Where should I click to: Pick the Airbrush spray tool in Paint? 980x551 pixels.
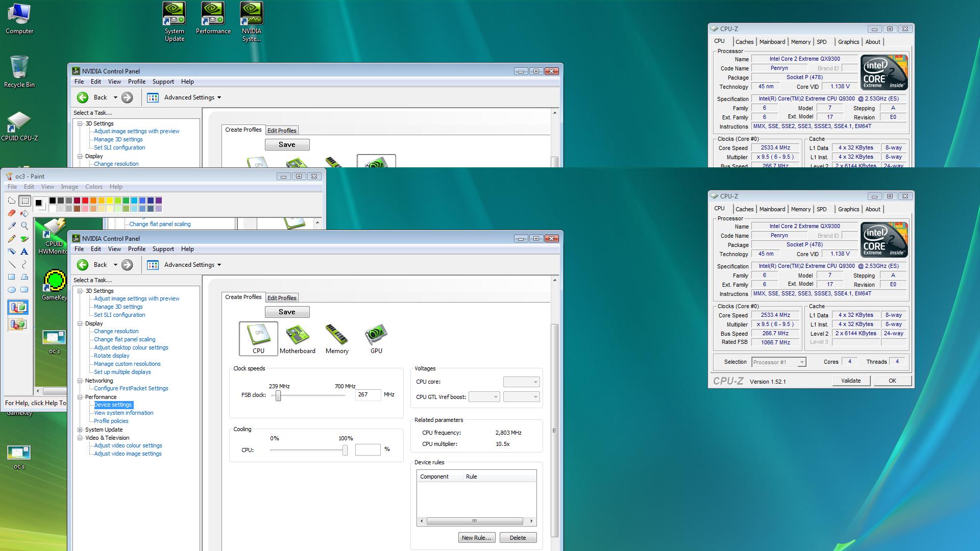point(12,252)
